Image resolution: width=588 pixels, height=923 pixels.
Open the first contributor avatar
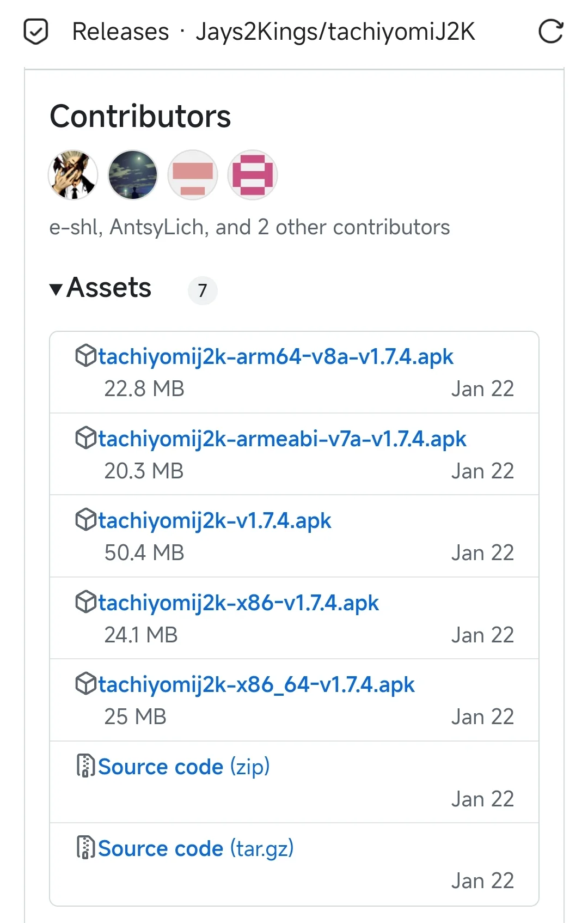tap(73, 175)
